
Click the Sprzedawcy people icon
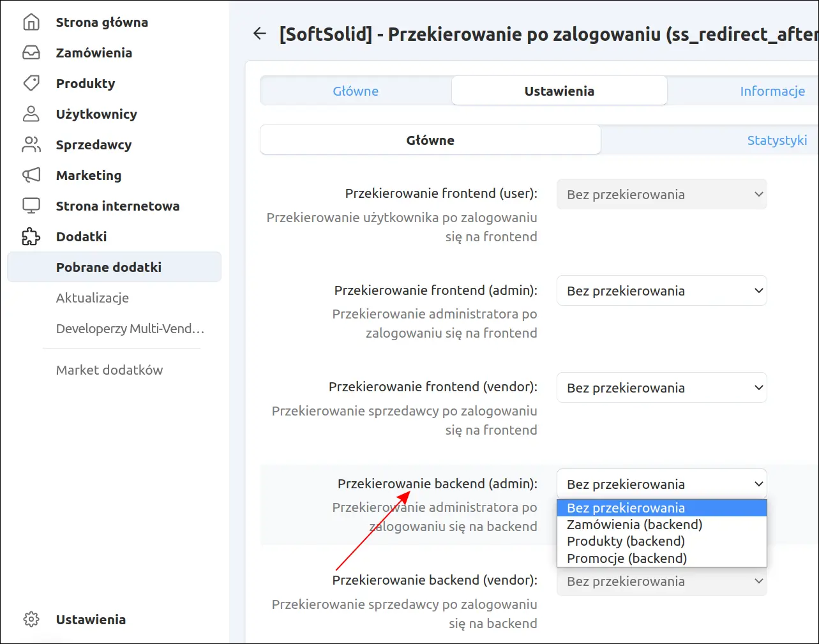(x=31, y=145)
